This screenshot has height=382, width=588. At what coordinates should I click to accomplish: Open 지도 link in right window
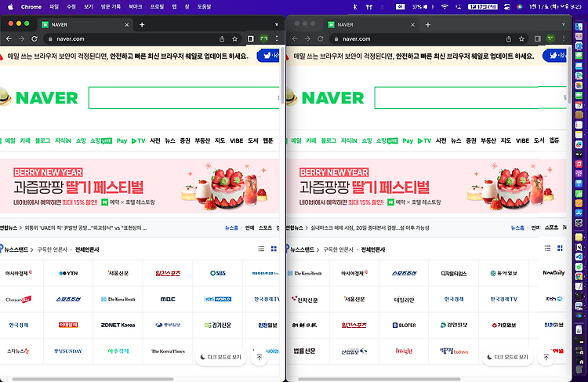pos(506,140)
